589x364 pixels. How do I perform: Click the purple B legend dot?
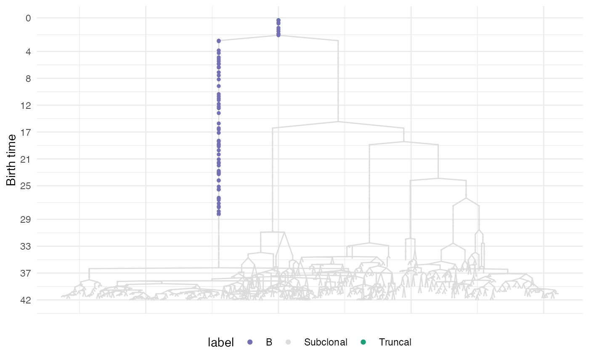[250, 342]
